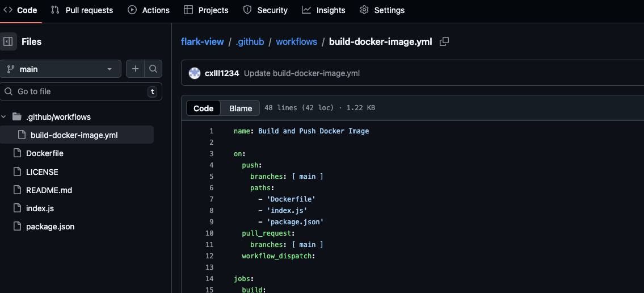Open Dockerfile in the file tree
The width and height of the screenshot is (644, 293).
(x=45, y=153)
